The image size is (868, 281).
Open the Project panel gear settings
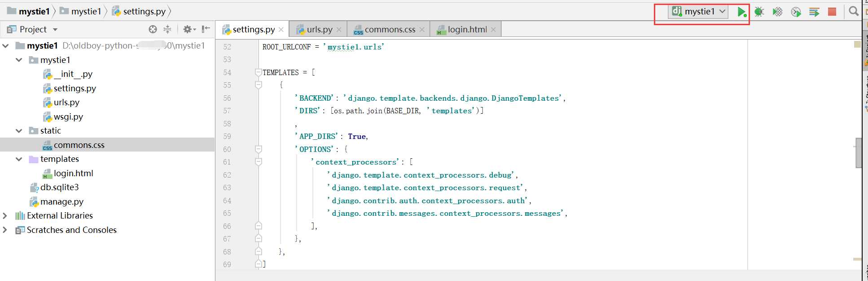pyautogui.click(x=189, y=29)
